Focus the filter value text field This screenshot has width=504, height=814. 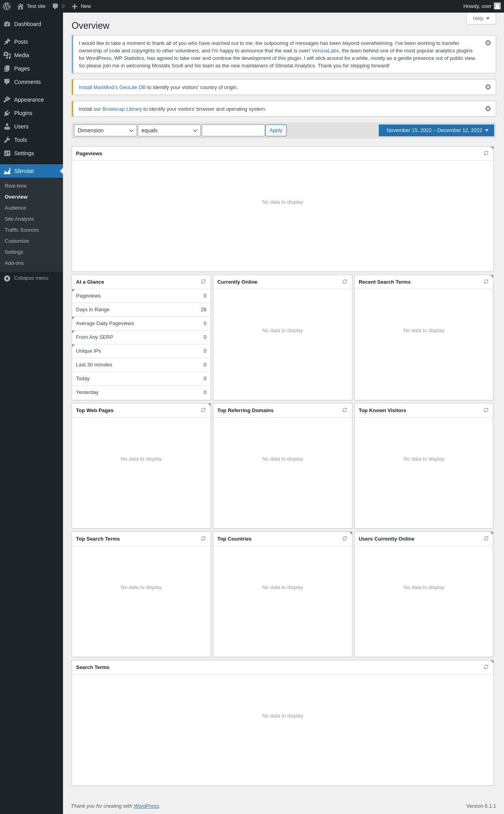(x=233, y=130)
